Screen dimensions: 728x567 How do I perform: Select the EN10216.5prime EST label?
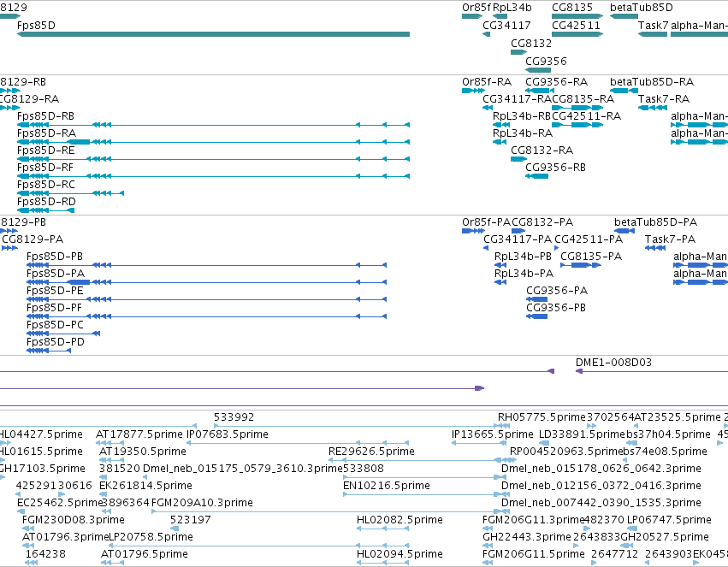(x=387, y=486)
